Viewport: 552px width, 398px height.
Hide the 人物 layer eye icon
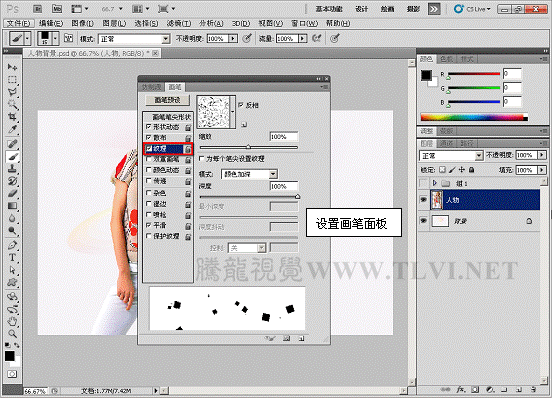(x=424, y=200)
